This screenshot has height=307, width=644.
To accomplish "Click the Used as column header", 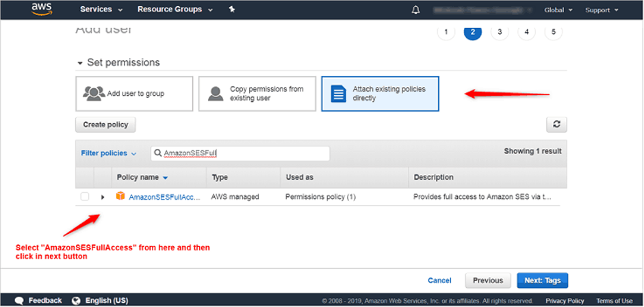I will click(x=299, y=177).
